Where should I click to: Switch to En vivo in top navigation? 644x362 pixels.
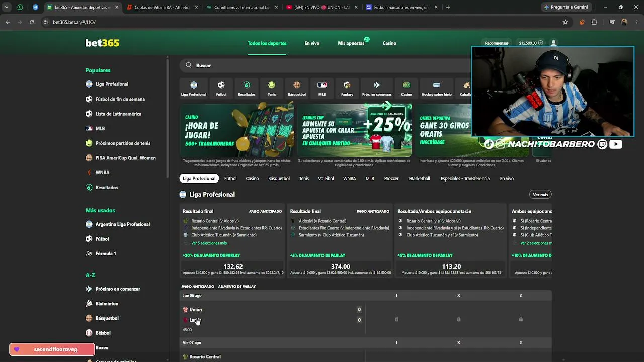[x=312, y=43]
